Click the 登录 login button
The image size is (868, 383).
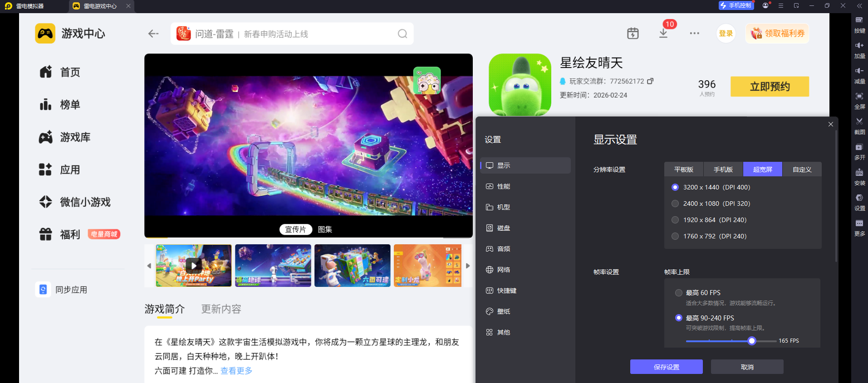coord(726,34)
